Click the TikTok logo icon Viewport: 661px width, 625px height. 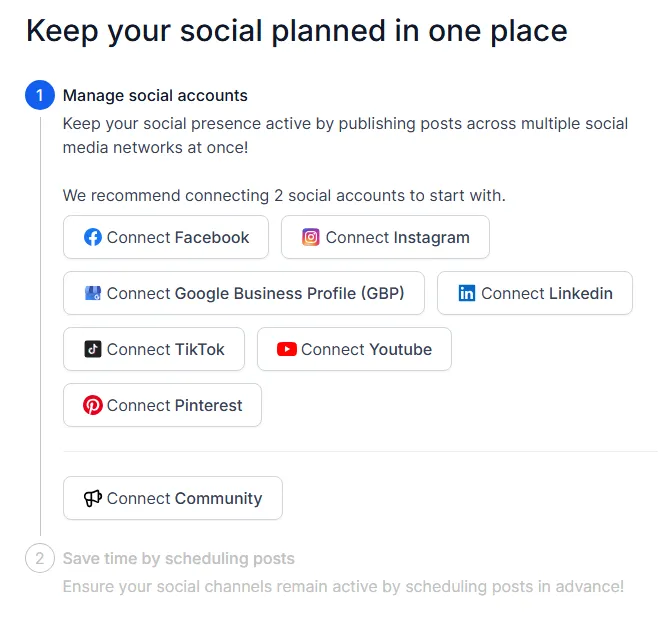[93, 349]
